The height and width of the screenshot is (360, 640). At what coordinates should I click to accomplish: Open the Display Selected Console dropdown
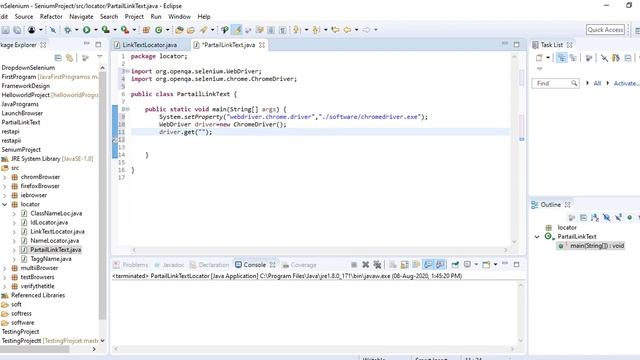pyautogui.click(x=476, y=265)
